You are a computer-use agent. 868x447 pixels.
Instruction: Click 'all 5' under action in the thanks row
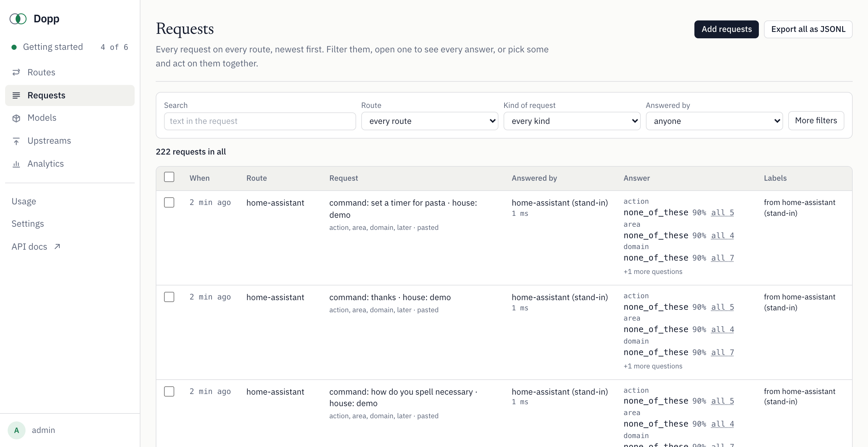click(722, 307)
